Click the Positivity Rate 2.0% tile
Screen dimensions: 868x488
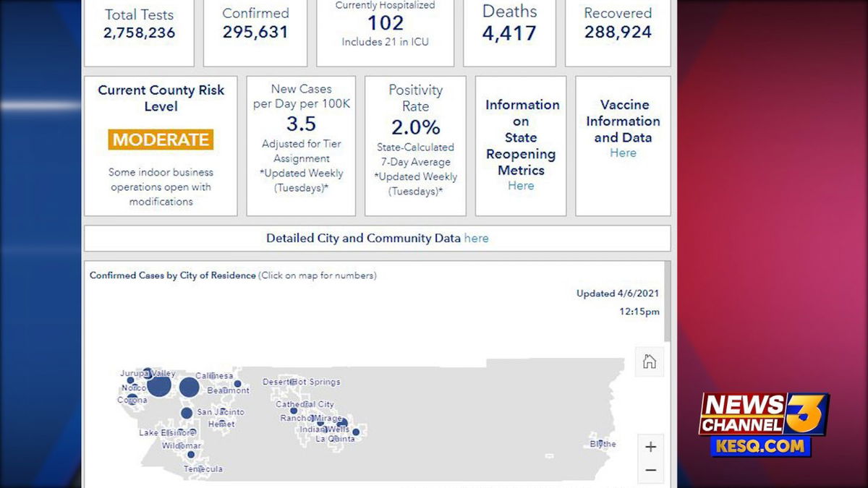tap(414, 145)
